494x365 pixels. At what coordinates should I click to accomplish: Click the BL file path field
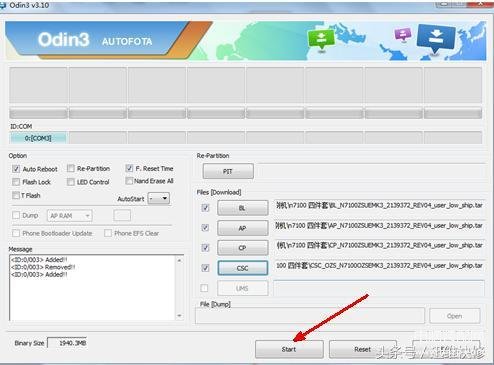tap(379, 206)
